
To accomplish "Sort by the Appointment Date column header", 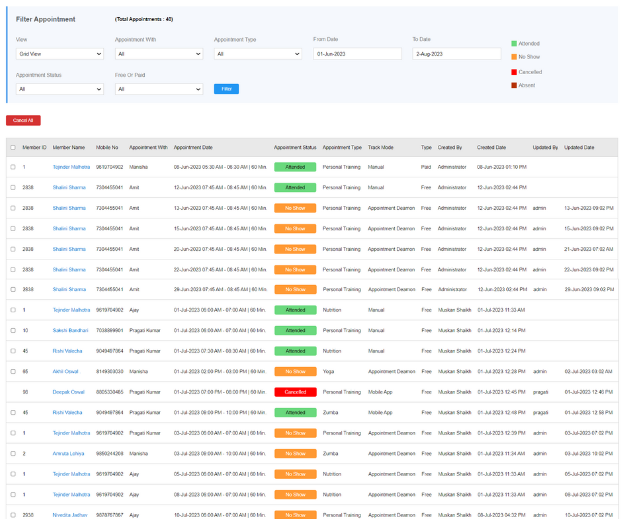I will point(193,147).
